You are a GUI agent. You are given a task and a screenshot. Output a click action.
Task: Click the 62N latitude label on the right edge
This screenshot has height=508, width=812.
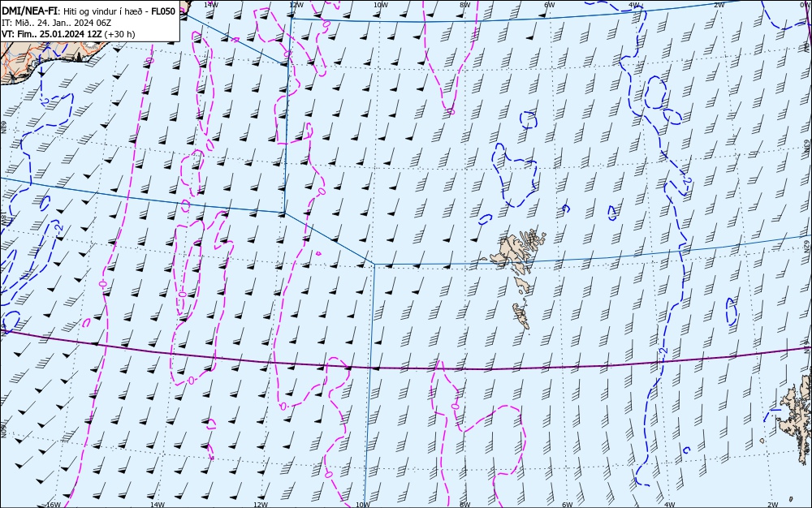pyautogui.click(x=807, y=245)
